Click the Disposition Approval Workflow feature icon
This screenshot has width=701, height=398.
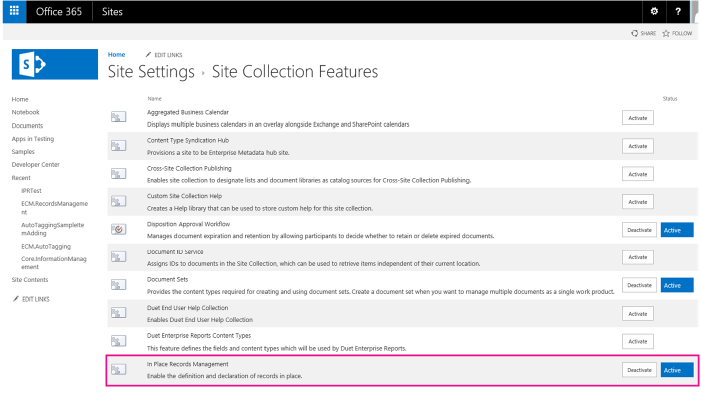(118, 229)
